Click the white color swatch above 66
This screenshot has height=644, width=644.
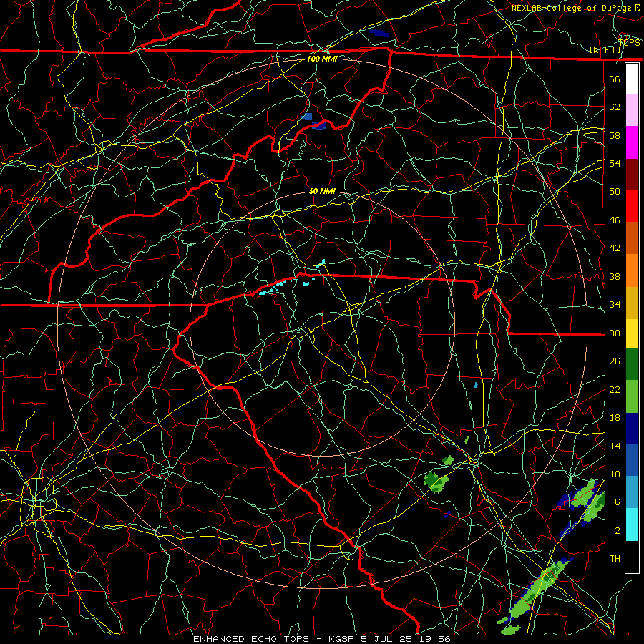632,79
